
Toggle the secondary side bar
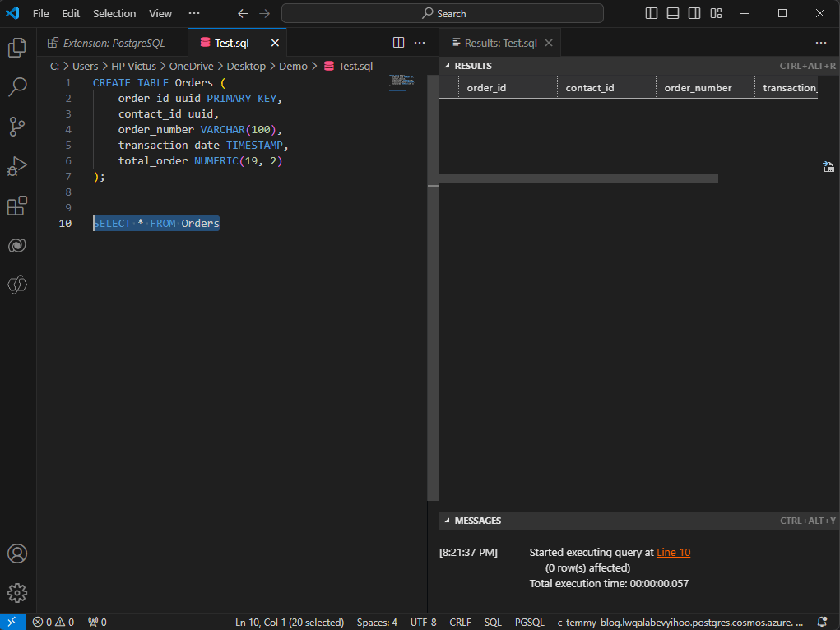(x=694, y=13)
